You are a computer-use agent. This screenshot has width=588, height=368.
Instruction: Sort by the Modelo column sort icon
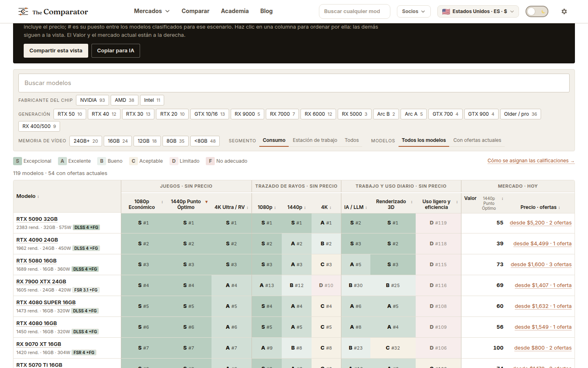38,197
